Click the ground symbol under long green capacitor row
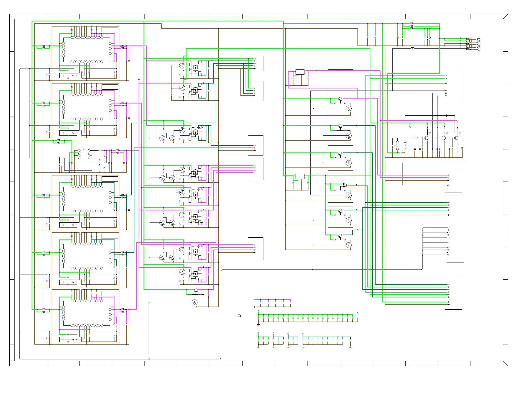532x395 pixels. (x=258, y=325)
